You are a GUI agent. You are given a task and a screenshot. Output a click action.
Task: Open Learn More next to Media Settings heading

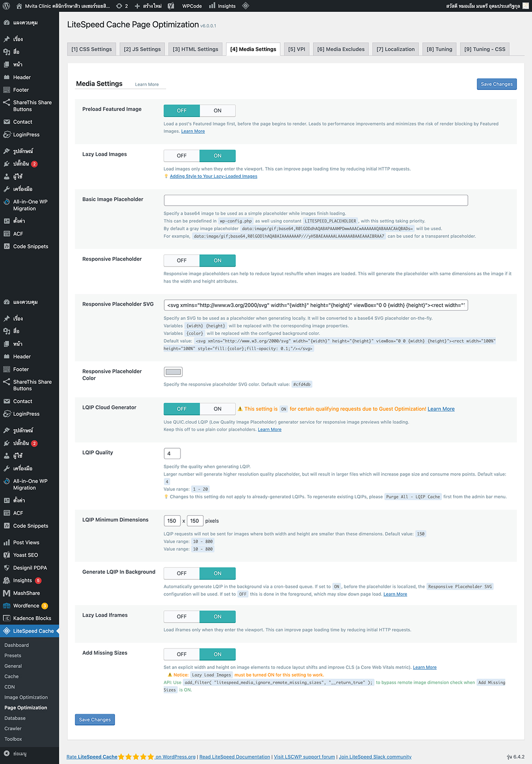147,85
